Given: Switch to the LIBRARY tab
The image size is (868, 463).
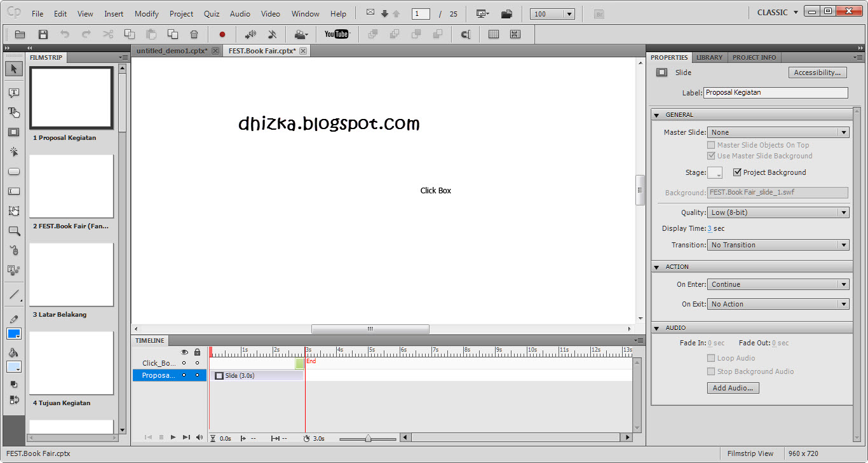Looking at the screenshot, I should (709, 57).
